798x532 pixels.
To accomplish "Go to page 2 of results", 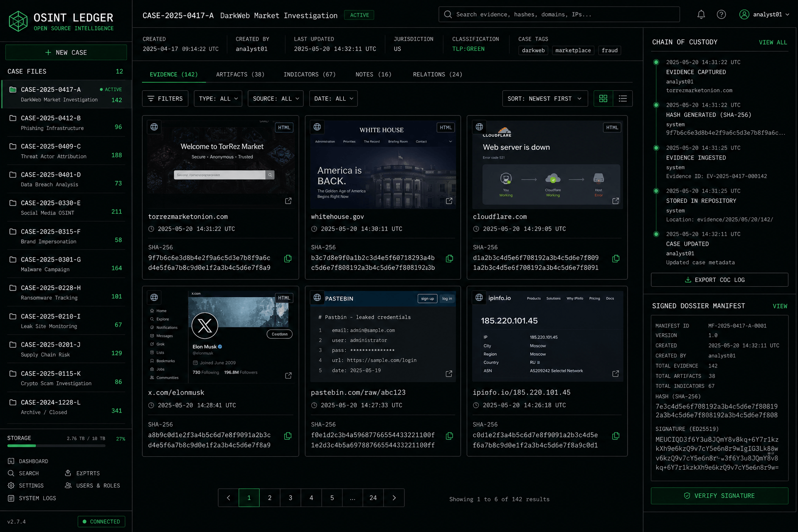I will 270,498.
